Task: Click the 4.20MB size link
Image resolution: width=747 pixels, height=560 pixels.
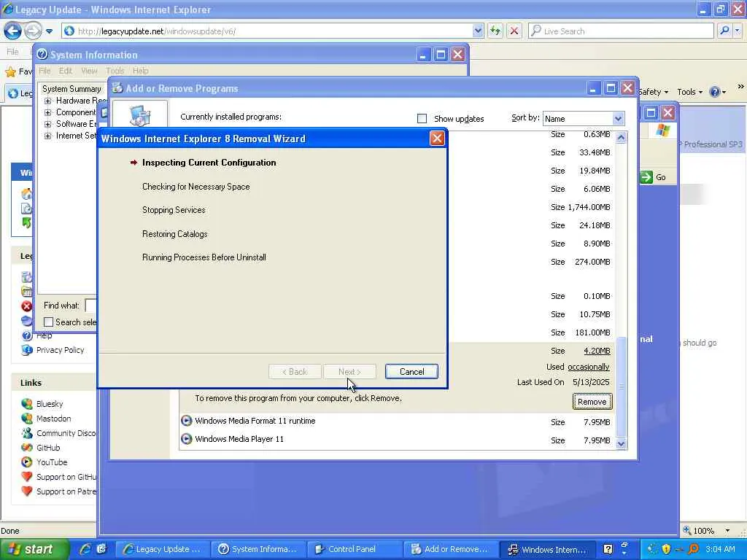Action: 597,351
